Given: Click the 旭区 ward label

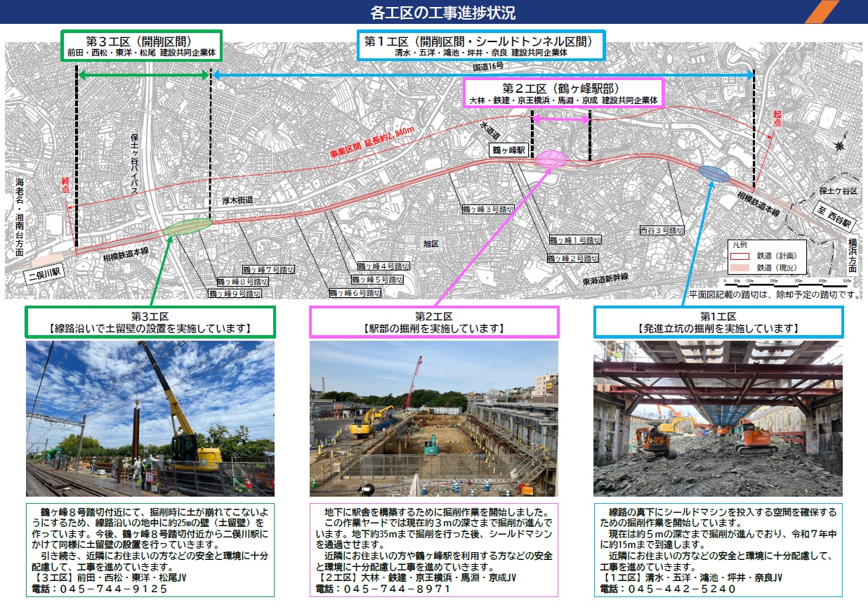Looking at the screenshot, I should [x=430, y=244].
